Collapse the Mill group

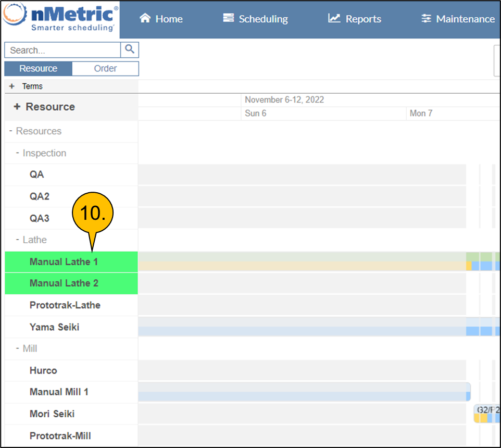pos(18,348)
